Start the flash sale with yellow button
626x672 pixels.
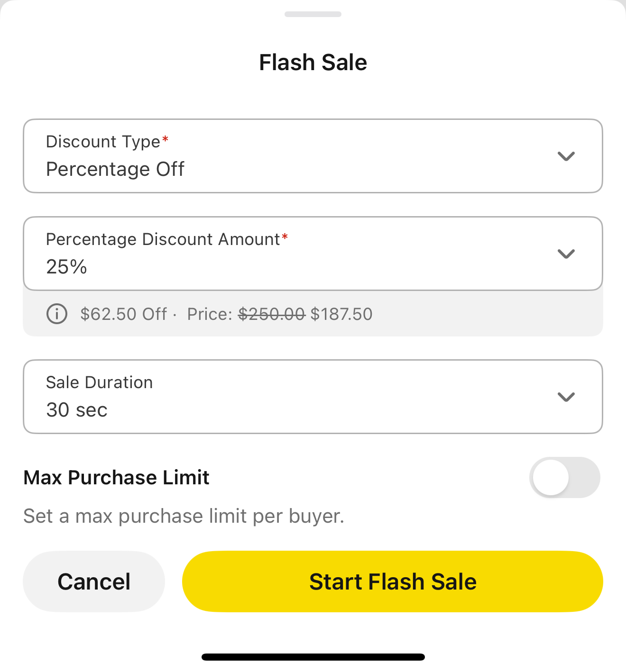[x=393, y=581]
